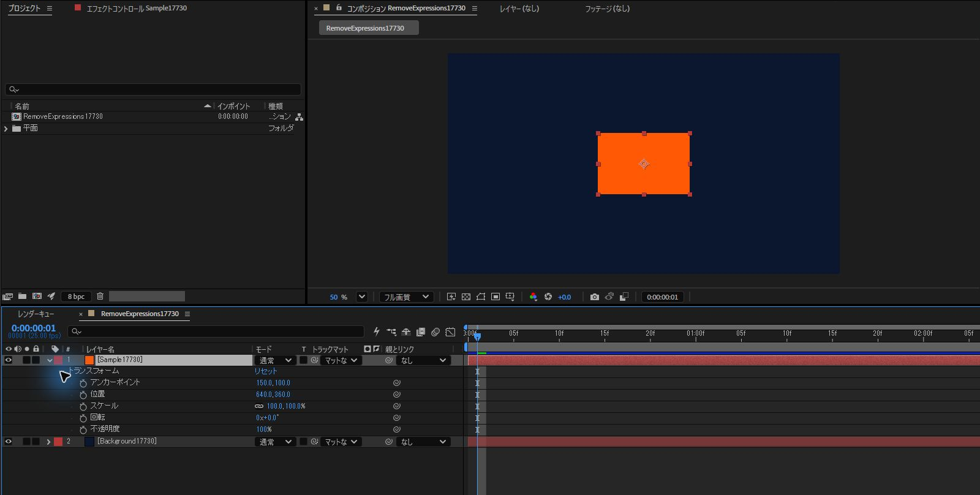Switch to the エフェクトコントロール Sample17730 tab
This screenshot has width=980, height=495.
click(137, 8)
